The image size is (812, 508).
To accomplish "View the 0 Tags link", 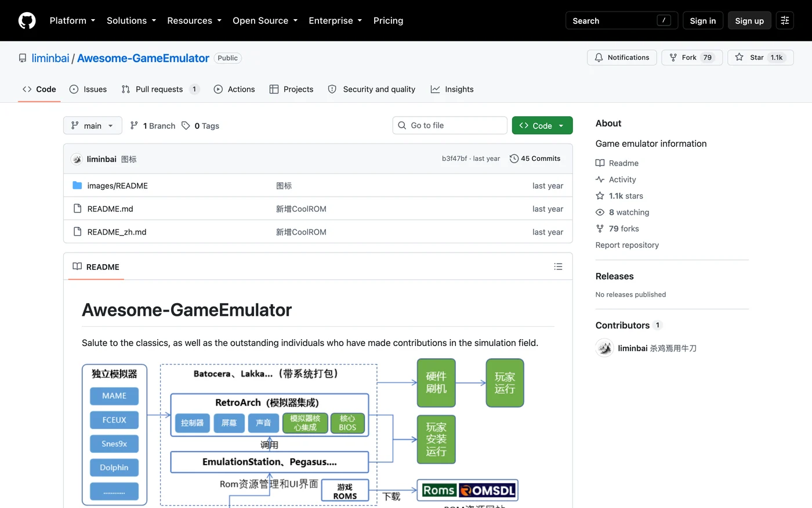I will tap(201, 125).
